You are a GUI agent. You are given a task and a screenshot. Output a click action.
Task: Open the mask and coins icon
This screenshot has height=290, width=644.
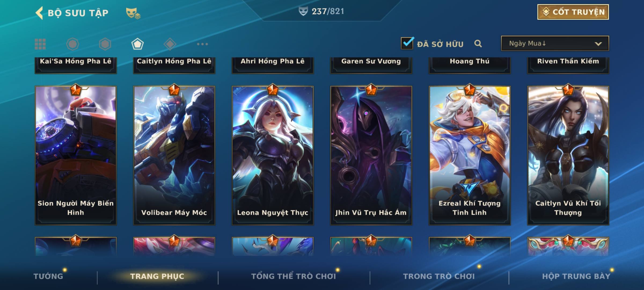coord(133,13)
